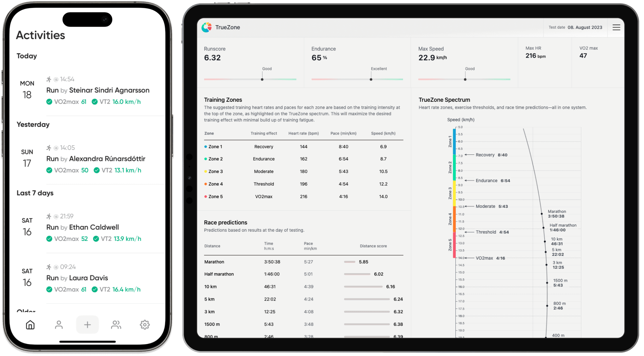Viewport: 644px width, 356px height.
Task: Click the Max HR 216 bpm value
Action: [x=536, y=56]
